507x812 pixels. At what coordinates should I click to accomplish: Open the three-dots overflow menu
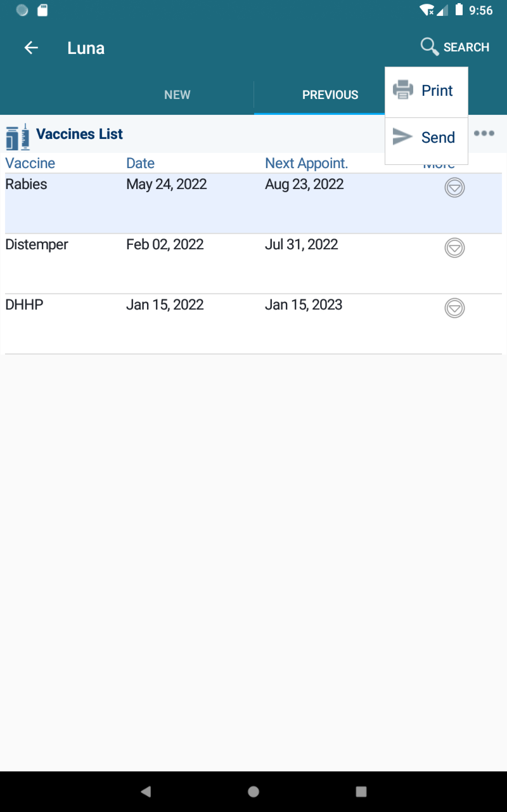coord(484,133)
